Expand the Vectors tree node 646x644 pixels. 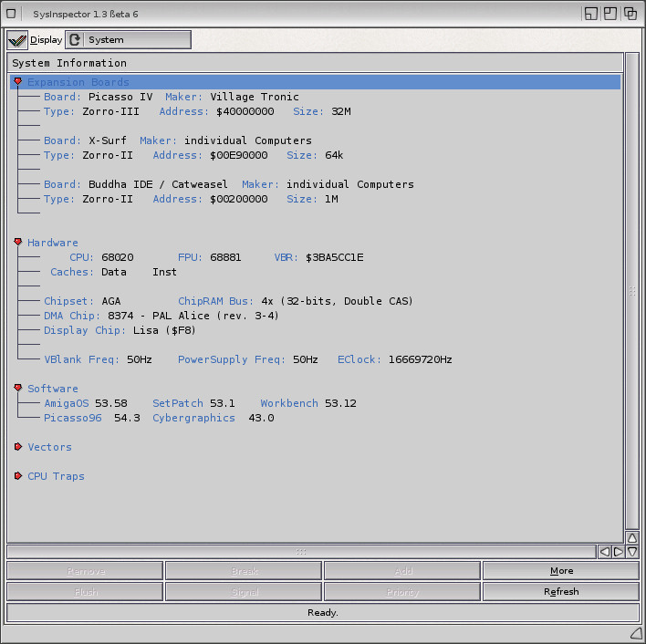17,447
